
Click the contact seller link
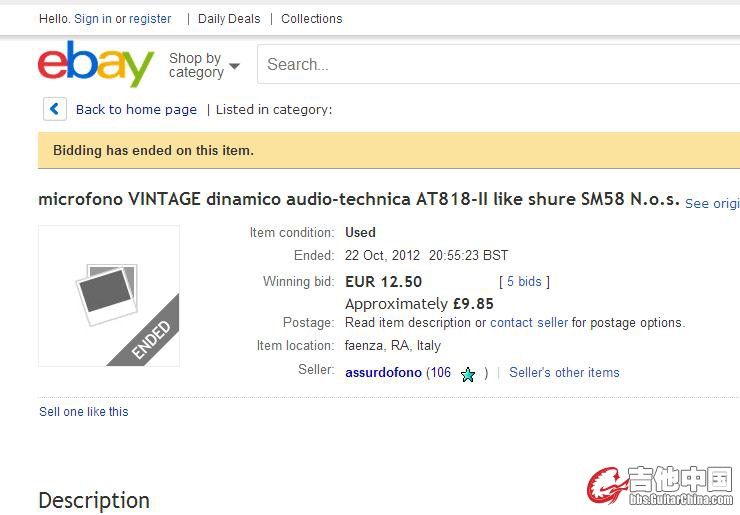(x=529, y=323)
